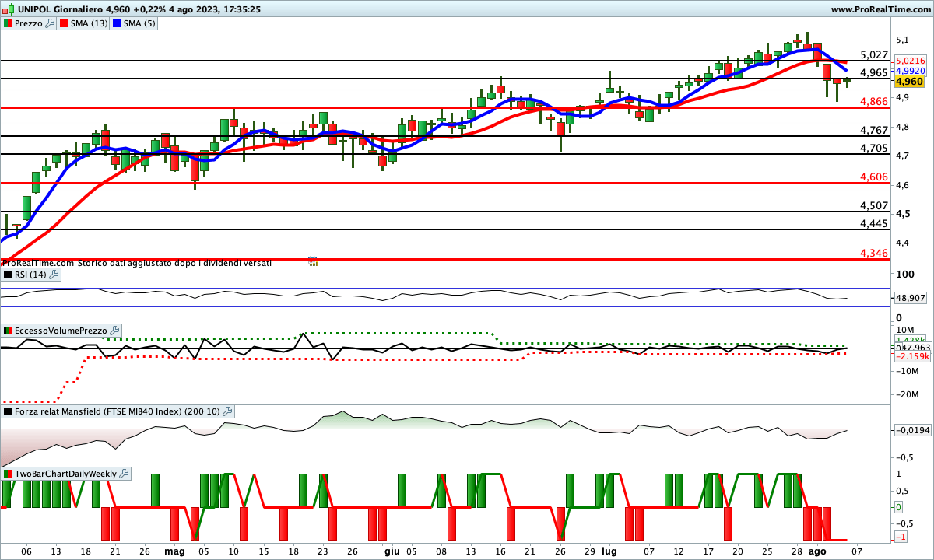The width and height of the screenshot is (934, 560).
Task: Click the dividend marker icon on chart
Action: pyautogui.click(x=313, y=261)
